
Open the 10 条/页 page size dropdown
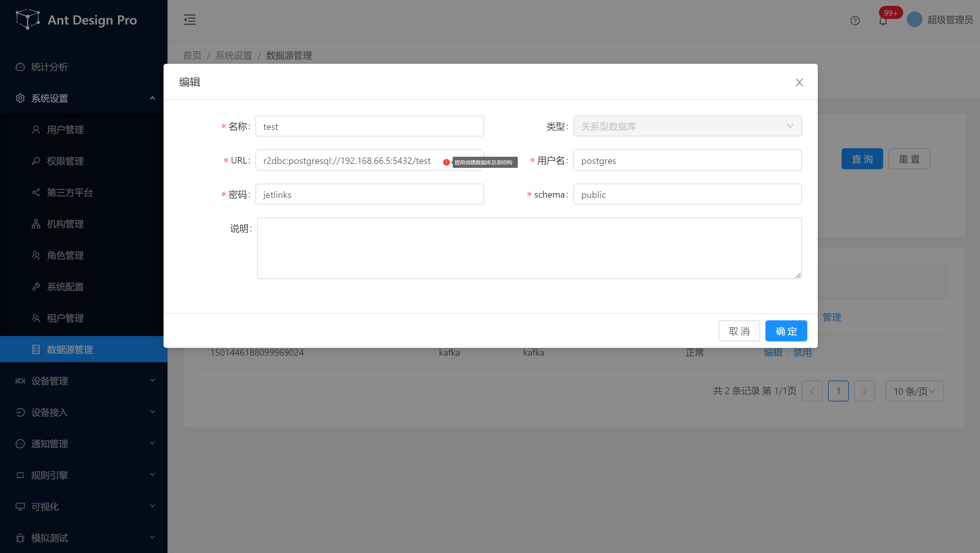[x=915, y=391]
